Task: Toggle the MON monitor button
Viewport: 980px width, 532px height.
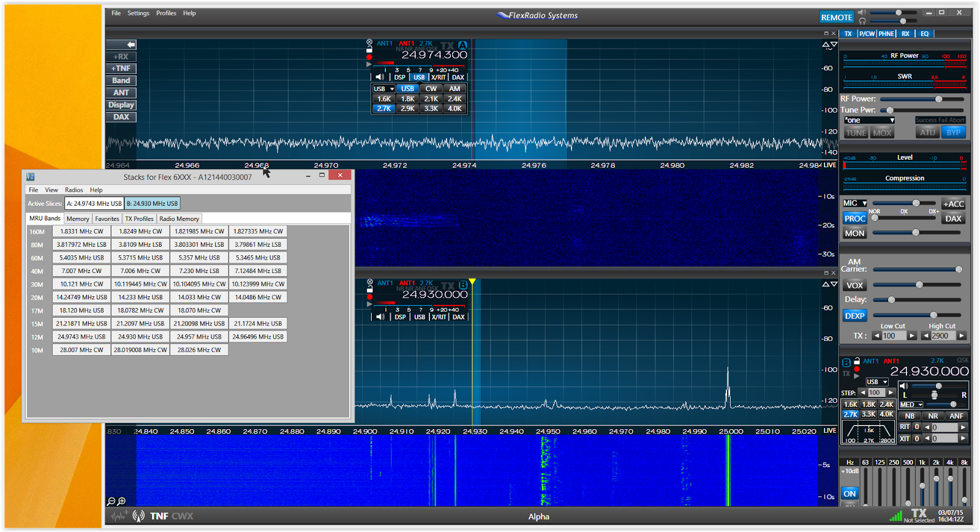Action: click(x=854, y=233)
